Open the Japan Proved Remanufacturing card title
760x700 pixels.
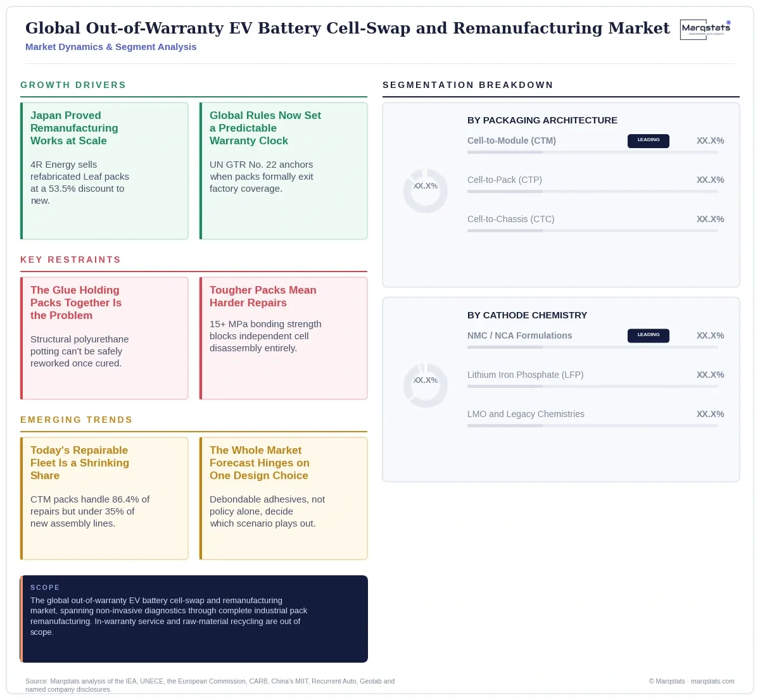coord(74,128)
